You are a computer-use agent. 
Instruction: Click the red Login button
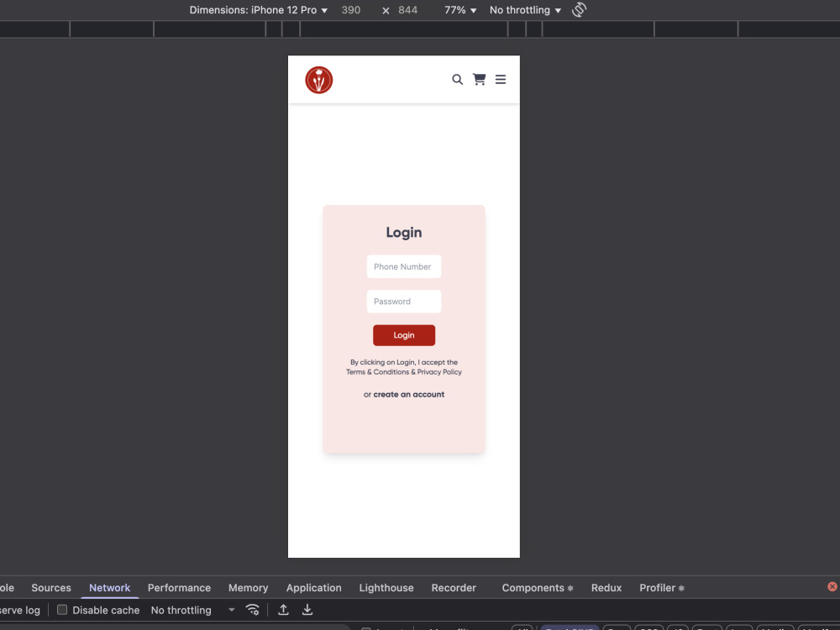click(x=404, y=335)
